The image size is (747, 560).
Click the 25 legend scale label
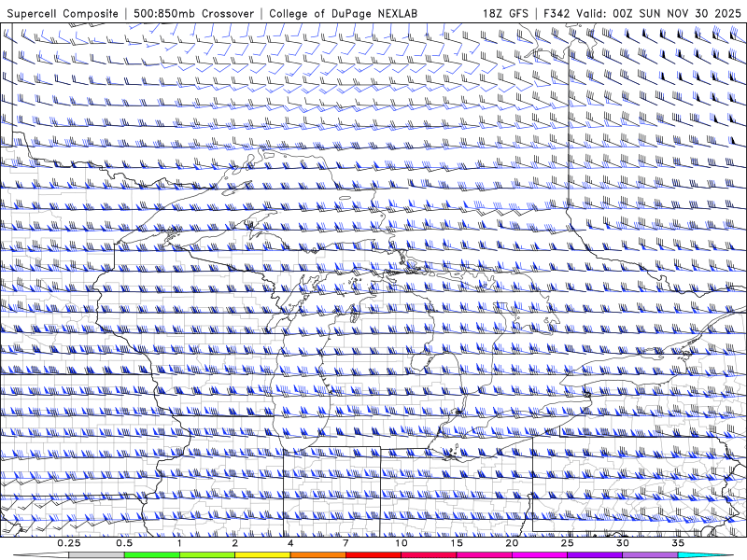point(567,543)
